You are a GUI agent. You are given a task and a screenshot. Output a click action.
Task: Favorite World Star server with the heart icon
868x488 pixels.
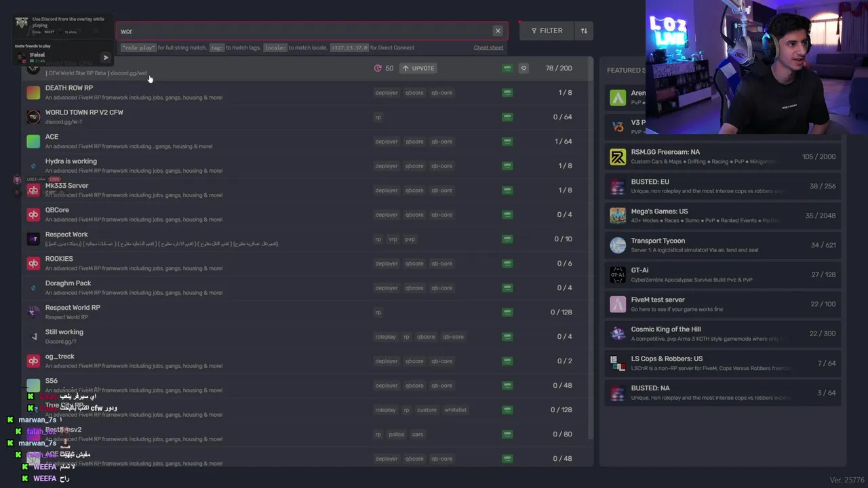[524, 68]
